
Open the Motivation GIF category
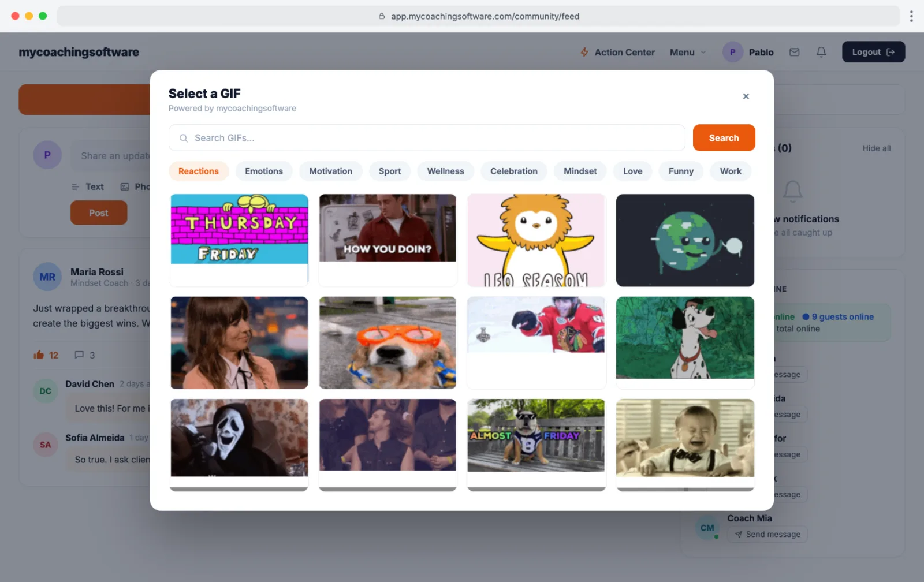click(x=330, y=171)
